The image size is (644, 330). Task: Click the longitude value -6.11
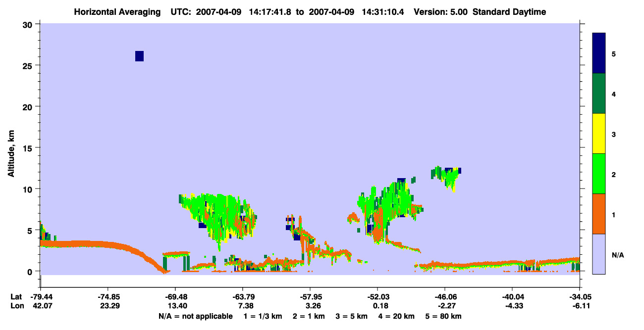coord(580,306)
